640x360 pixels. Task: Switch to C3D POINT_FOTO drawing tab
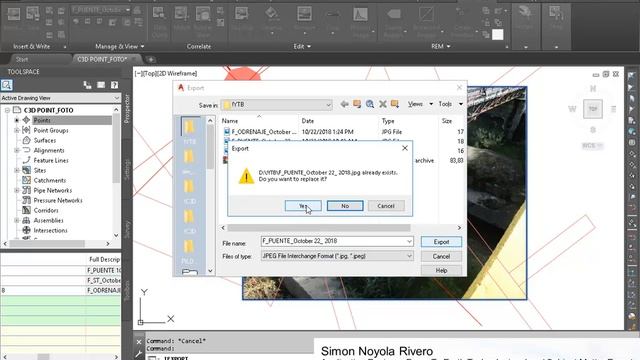pyautogui.click(x=102, y=59)
